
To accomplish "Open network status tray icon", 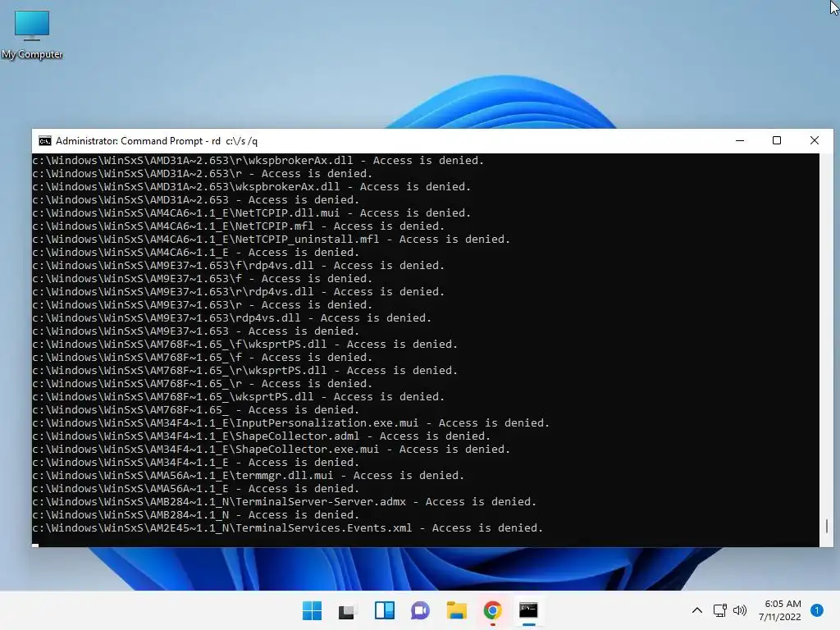I will tap(720, 610).
